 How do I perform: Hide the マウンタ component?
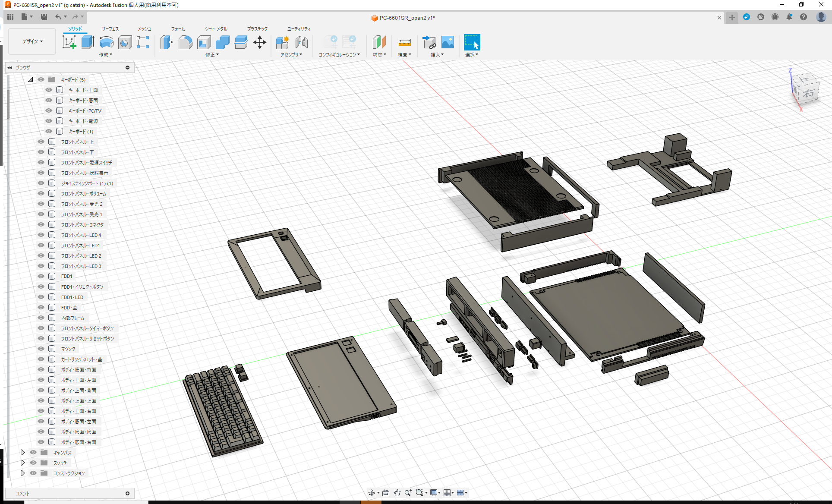pyautogui.click(x=41, y=349)
